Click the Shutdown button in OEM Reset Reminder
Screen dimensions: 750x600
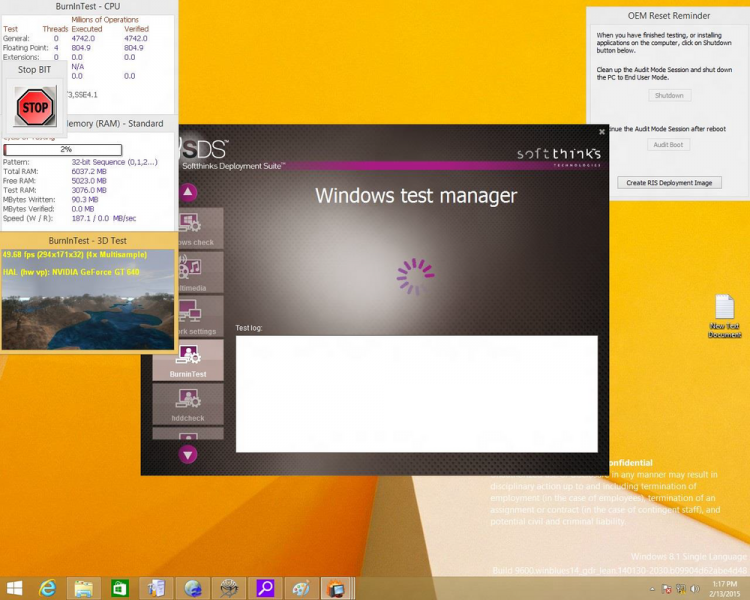tap(669, 95)
